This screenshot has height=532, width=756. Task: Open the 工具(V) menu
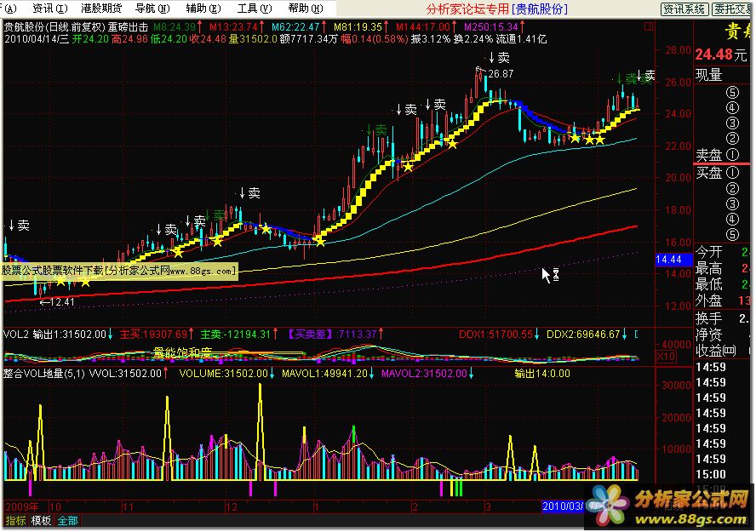click(x=254, y=9)
